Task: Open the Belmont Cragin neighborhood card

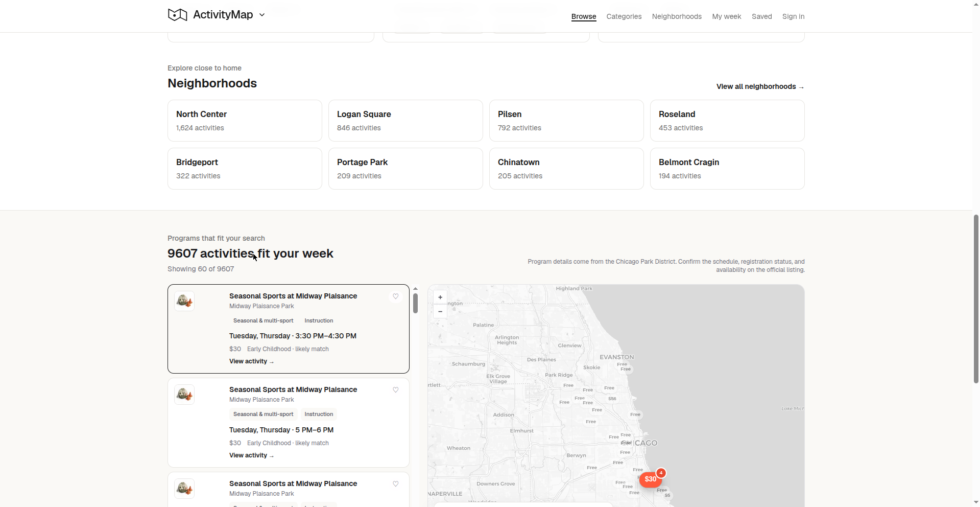Action: (x=727, y=169)
